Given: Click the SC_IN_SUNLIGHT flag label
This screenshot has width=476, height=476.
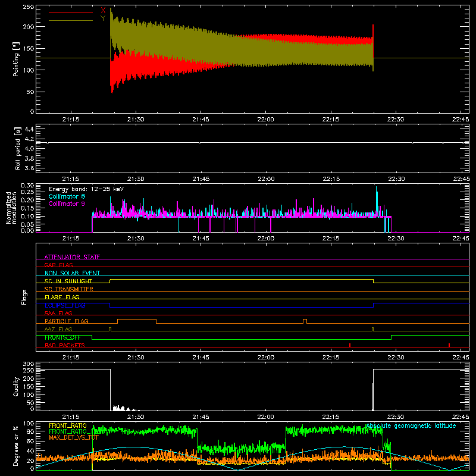Looking at the screenshot, I should coord(68,281).
